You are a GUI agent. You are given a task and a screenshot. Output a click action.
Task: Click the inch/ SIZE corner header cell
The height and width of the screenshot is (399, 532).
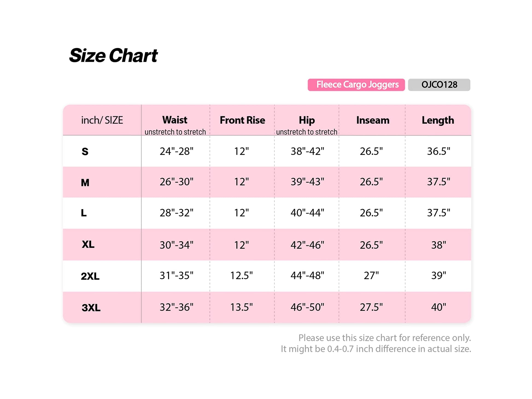coord(102,120)
